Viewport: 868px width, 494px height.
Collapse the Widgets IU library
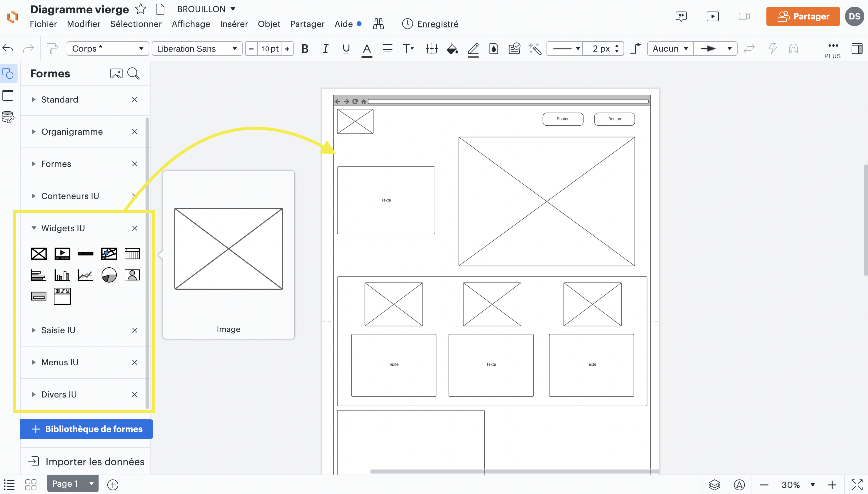(x=34, y=228)
